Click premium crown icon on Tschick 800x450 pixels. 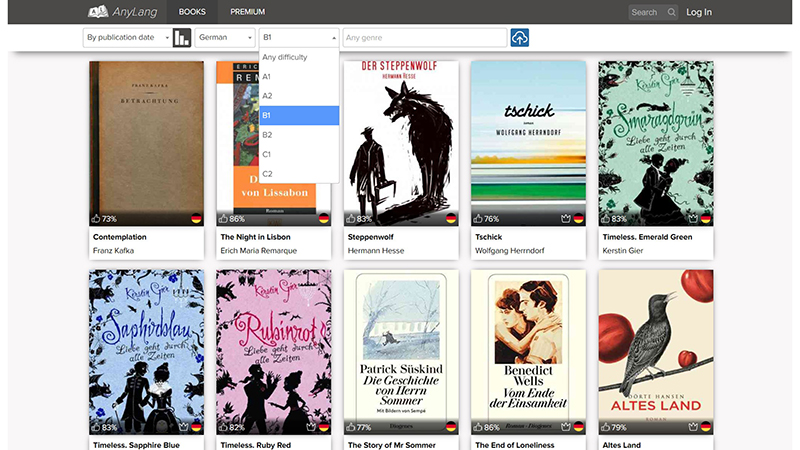pos(565,218)
